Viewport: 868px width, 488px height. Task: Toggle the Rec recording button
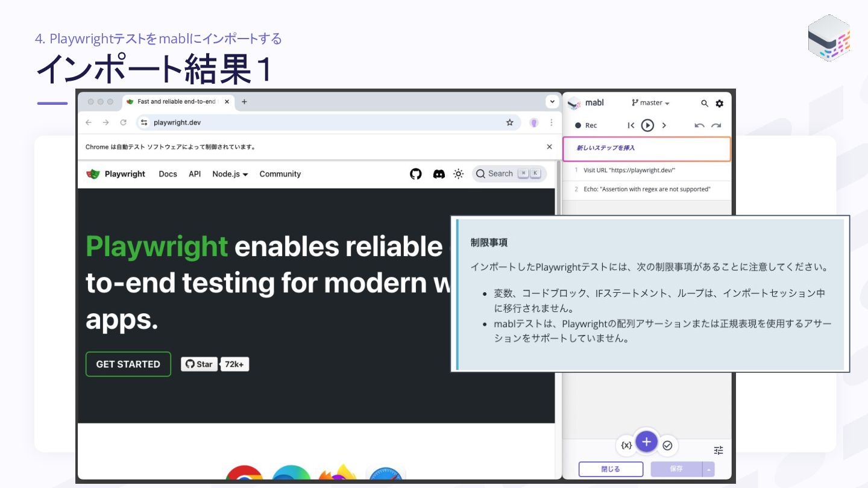(586, 125)
